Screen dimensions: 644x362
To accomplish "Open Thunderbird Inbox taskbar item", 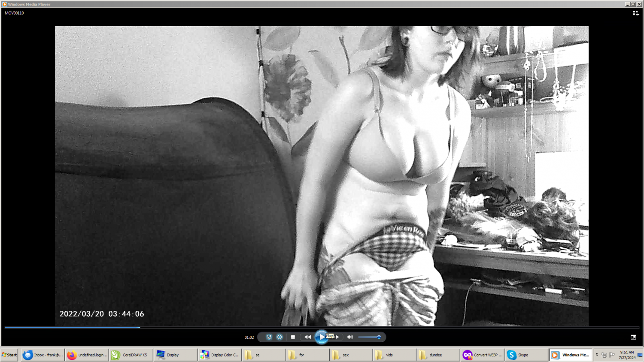I will point(43,355).
